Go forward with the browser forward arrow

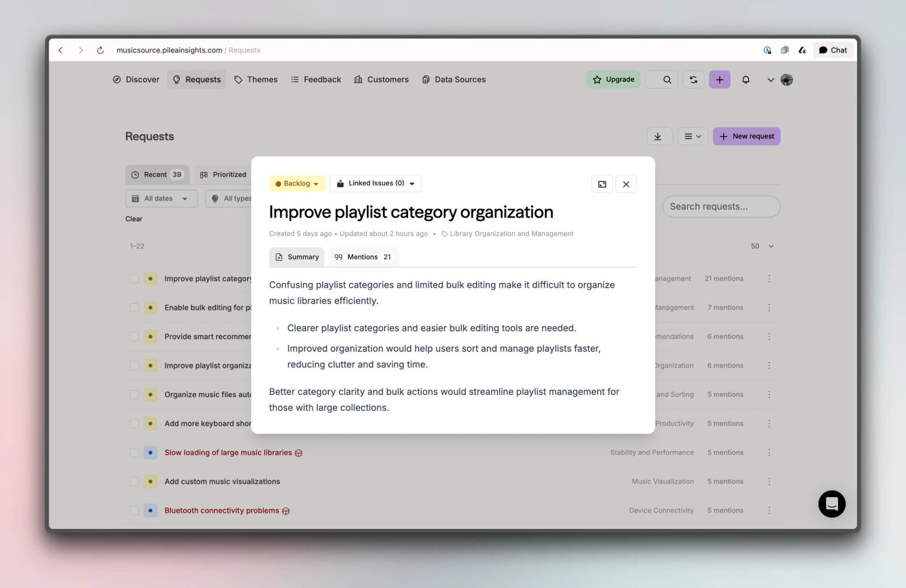(81, 50)
